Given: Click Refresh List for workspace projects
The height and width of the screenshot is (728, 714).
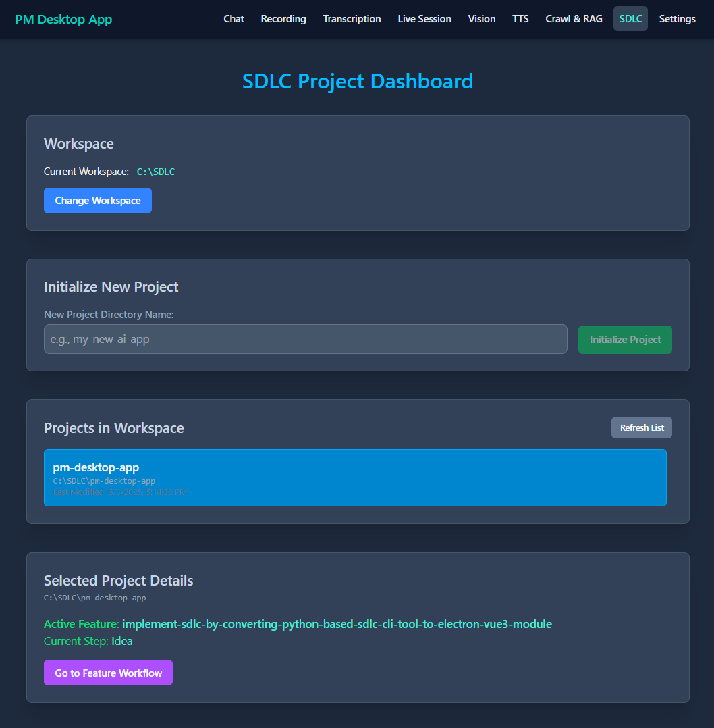Looking at the screenshot, I should tap(641, 427).
